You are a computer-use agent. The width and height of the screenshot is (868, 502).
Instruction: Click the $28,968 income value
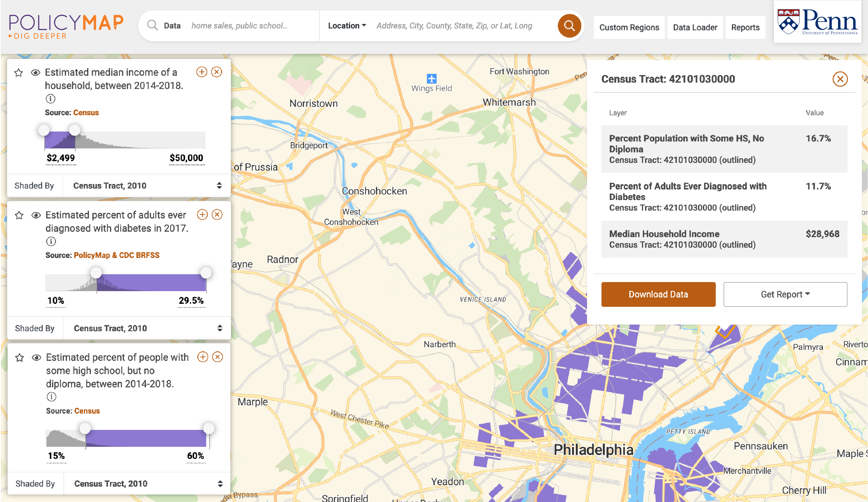coord(822,234)
